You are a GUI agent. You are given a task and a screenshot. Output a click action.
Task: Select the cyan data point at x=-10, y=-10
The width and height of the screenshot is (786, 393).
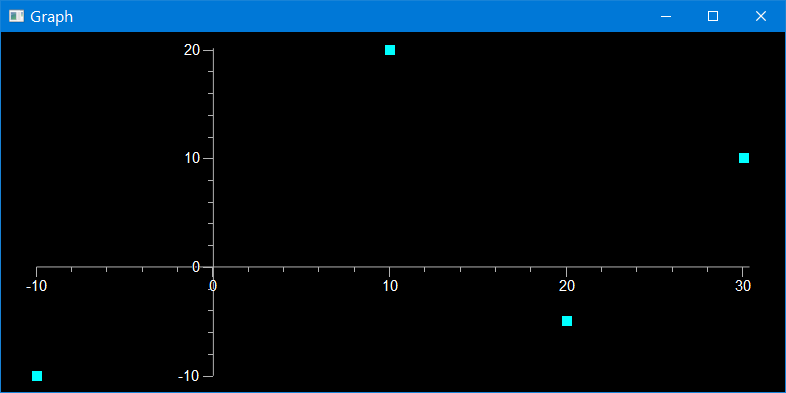click(x=37, y=375)
